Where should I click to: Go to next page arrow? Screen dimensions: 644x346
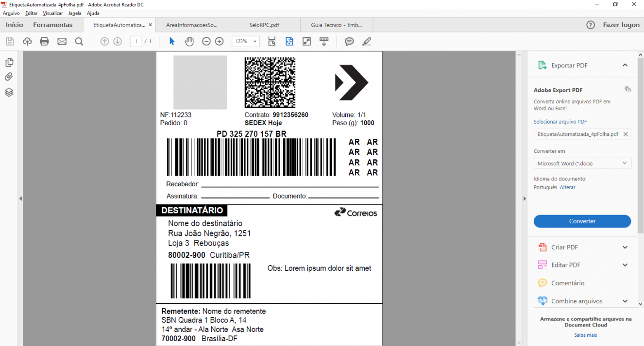click(118, 42)
